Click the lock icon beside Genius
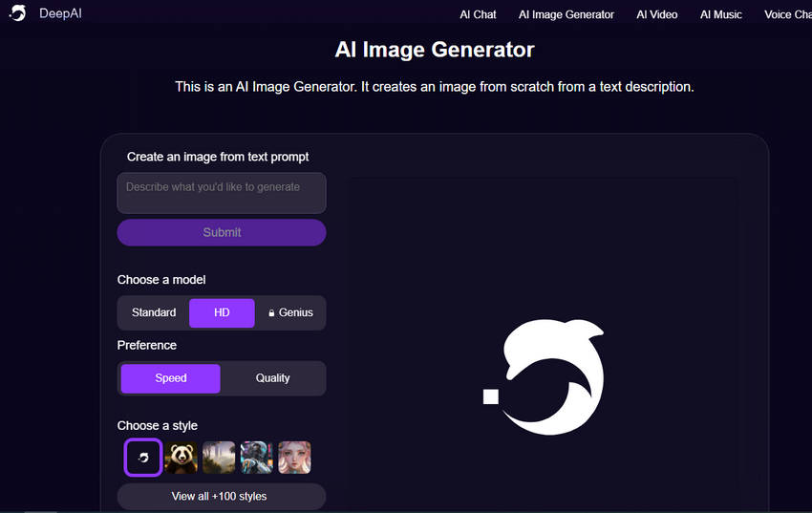The height and width of the screenshot is (513, 812). click(x=271, y=313)
